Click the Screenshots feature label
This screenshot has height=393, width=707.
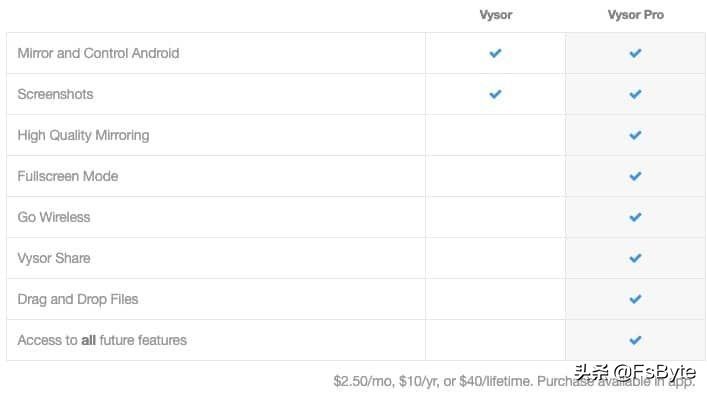(55, 94)
